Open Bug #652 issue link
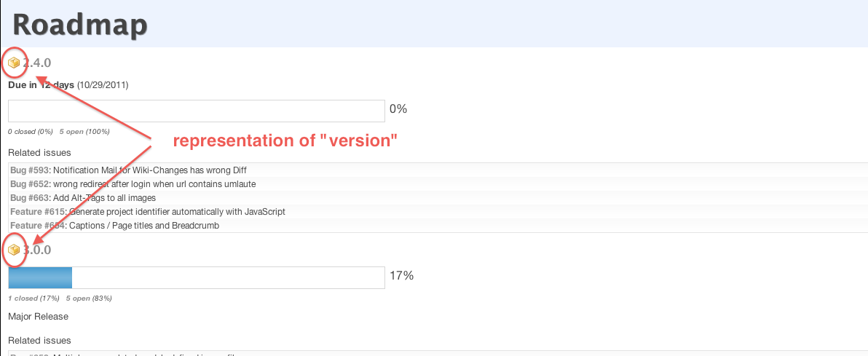The height and width of the screenshot is (356, 868). point(30,183)
